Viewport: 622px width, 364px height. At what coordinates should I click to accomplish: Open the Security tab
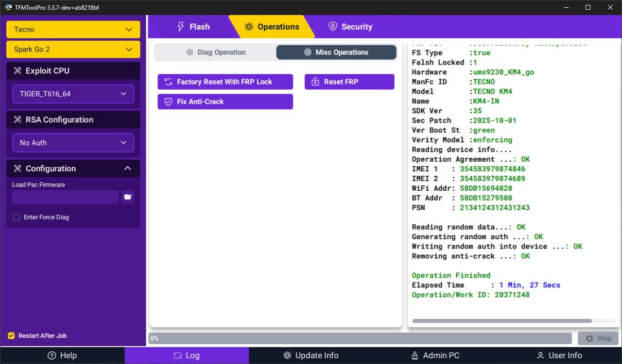(350, 27)
